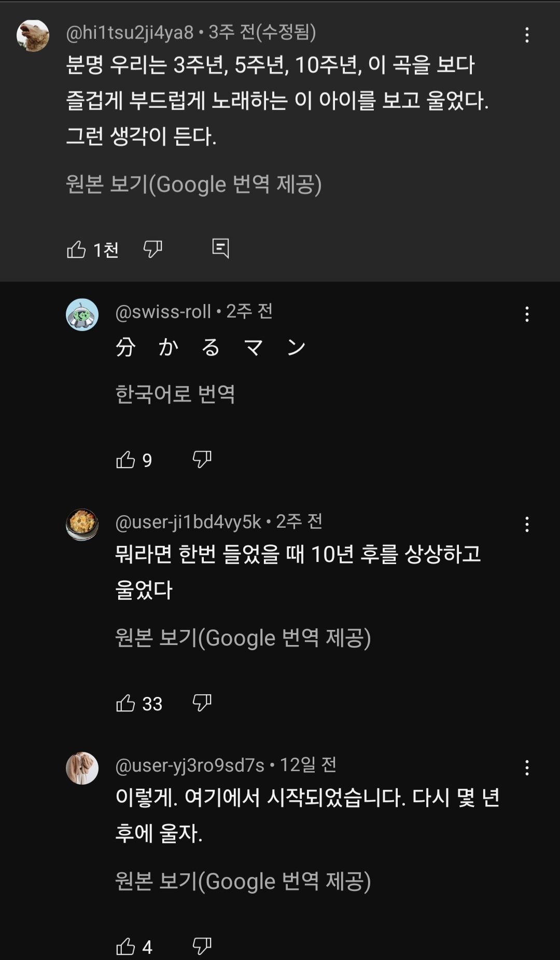Image resolution: width=560 pixels, height=960 pixels.
Task: Open more options for @user-ji1bd4vy5k reply
Action: [527, 524]
